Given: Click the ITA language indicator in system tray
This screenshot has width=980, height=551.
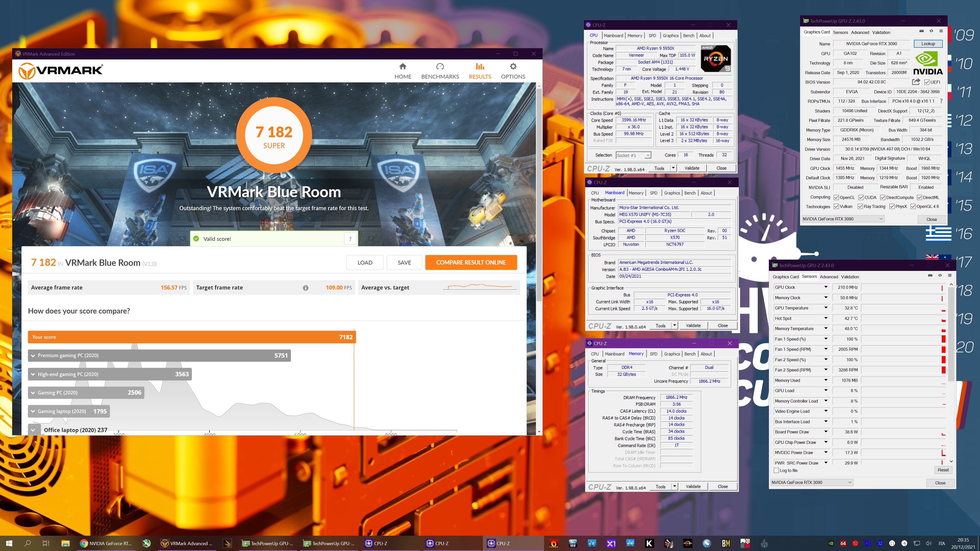Looking at the screenshot, I should point(941,543).
